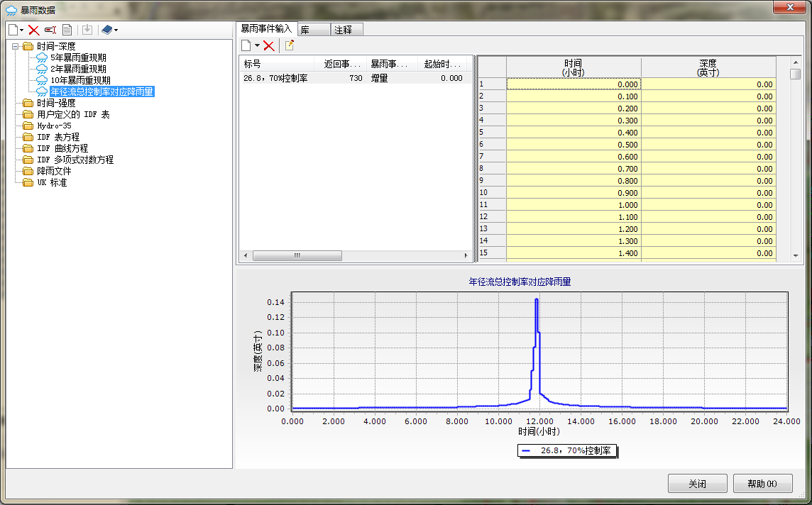Switch to the 注释 tab

pyautogui.click(x=347, y=30)
